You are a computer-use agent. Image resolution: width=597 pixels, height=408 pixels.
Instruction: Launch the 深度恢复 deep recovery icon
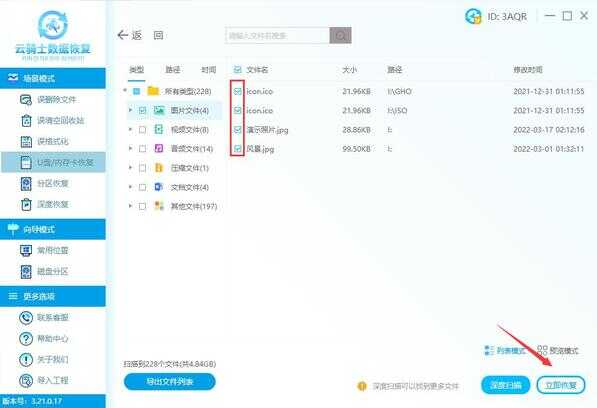coord(26,204)
